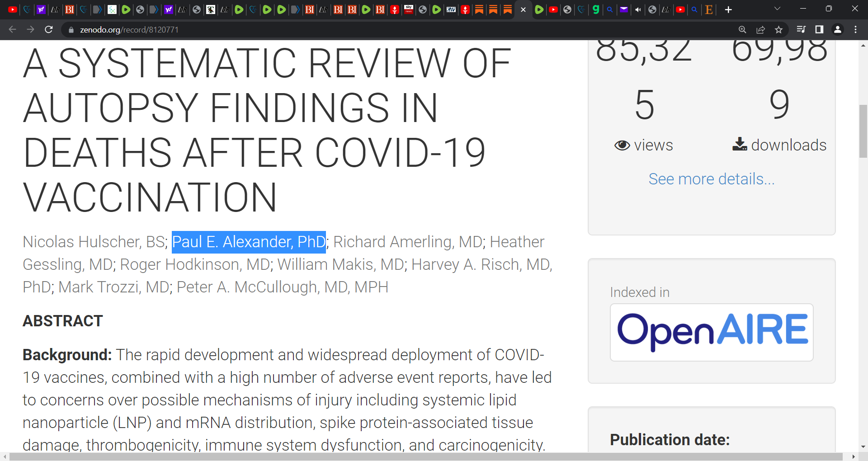Screen dimensions: 868x461
Task: Switch to the black-and-white T figure tab
Action: coord(211,9)
